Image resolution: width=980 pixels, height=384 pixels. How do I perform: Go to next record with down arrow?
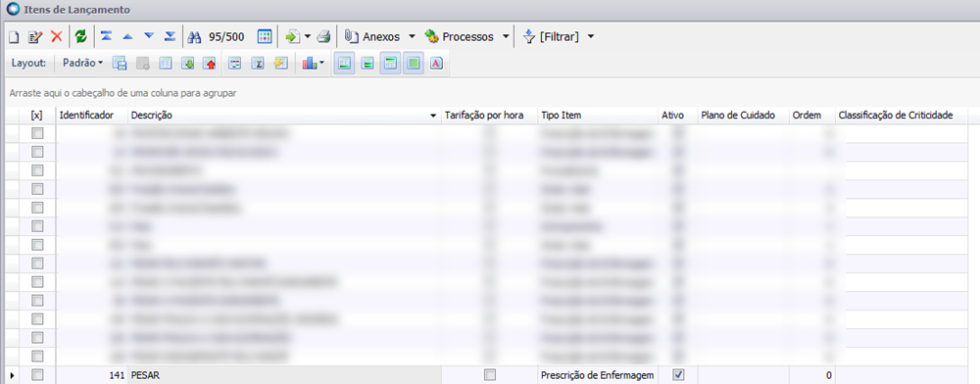pos(149,37)
